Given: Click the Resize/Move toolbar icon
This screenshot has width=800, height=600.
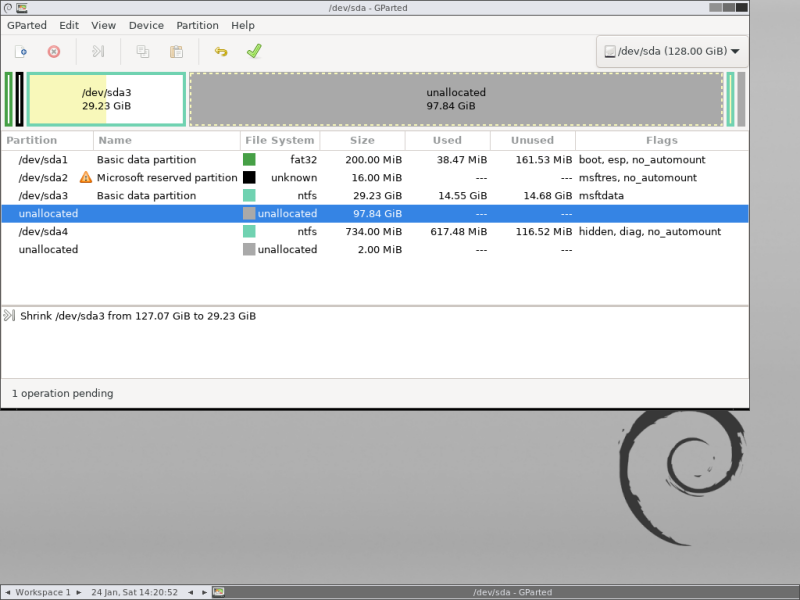Looking at the screenshot, I should [98, 52].
